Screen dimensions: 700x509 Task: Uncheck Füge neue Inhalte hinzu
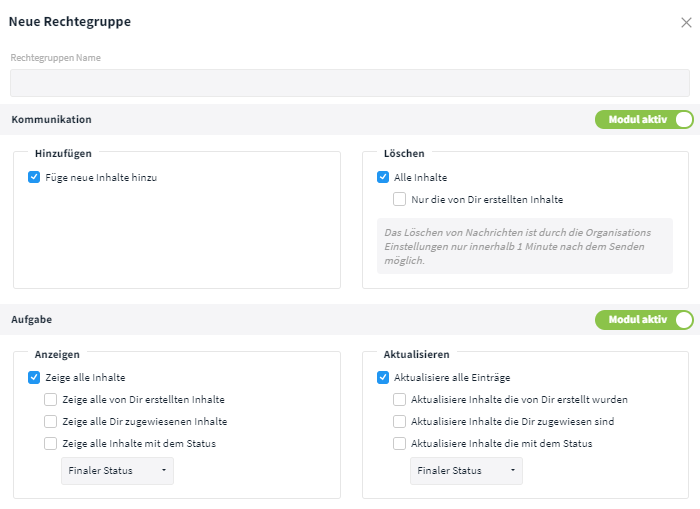tap(34, 177)
